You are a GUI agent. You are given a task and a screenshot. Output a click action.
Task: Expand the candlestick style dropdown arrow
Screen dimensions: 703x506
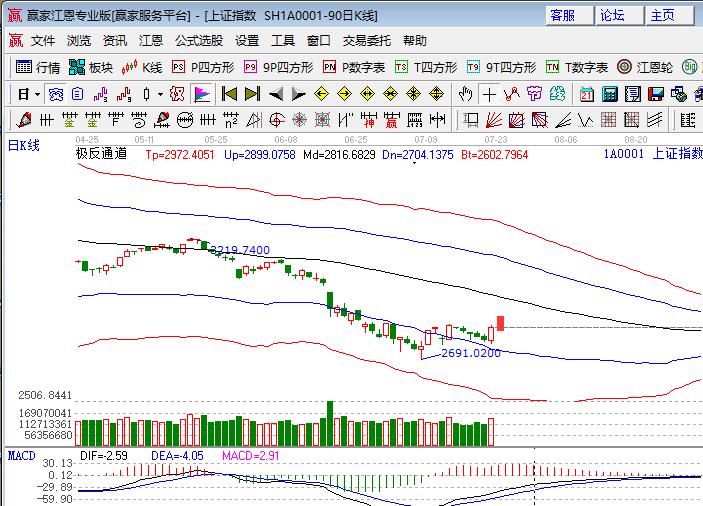coord(160,94)
